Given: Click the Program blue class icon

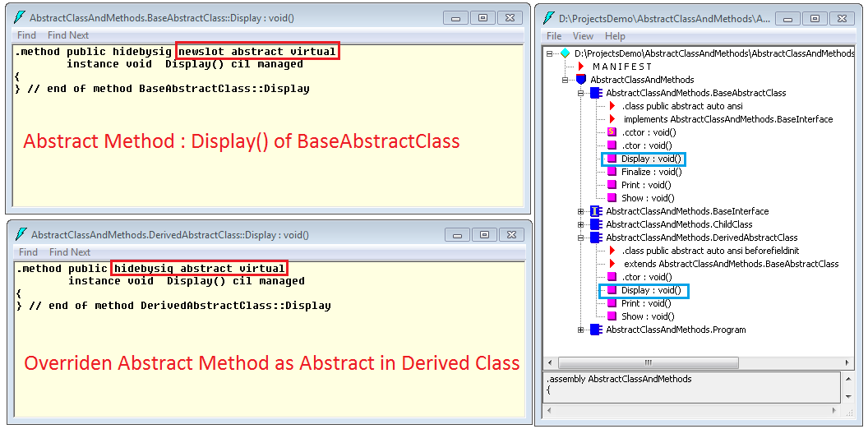Looking at the screenshot, I should click(596, 330).
